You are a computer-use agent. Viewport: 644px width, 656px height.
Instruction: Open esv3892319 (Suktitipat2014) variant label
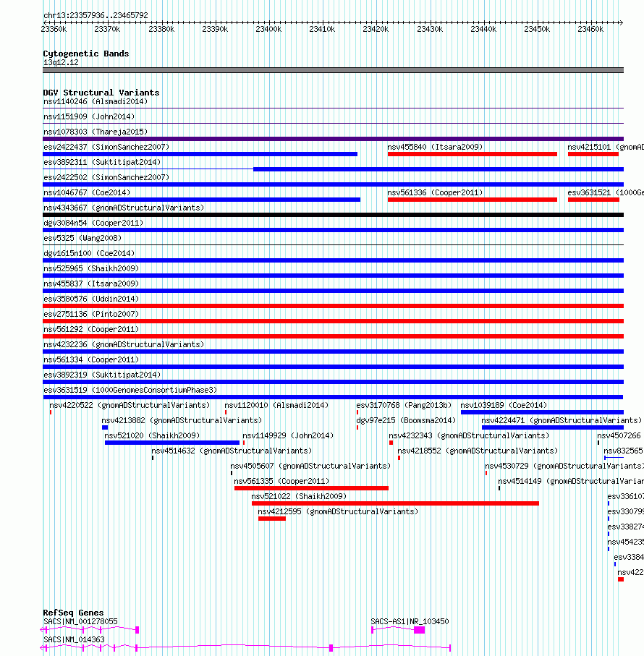[102, 375]
